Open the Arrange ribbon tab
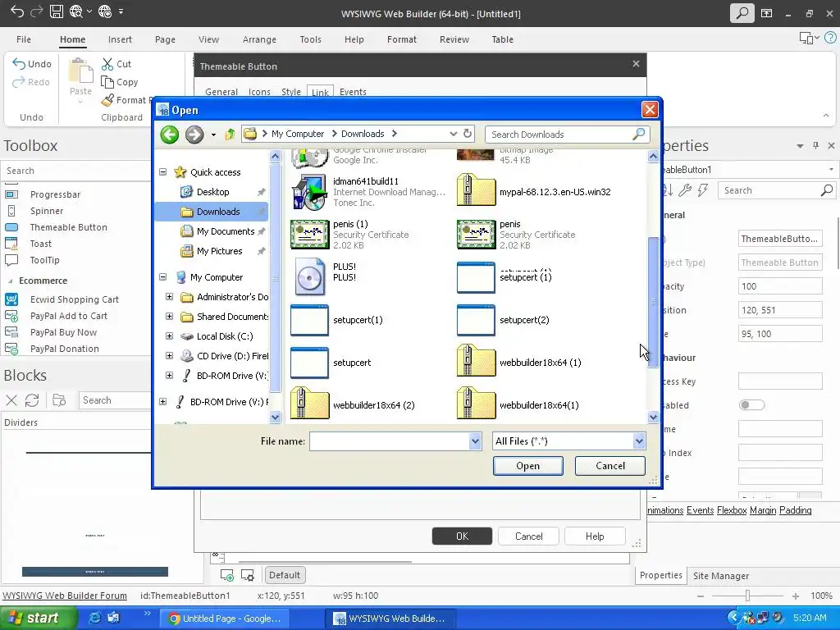Viewport: 840px width, 630px height. pos(259,39)
